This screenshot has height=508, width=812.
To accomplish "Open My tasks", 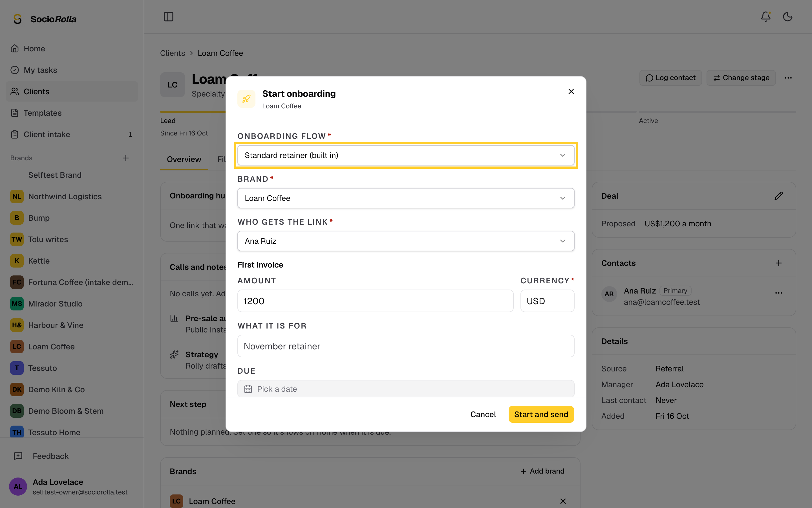I will (x=72, y=70).
